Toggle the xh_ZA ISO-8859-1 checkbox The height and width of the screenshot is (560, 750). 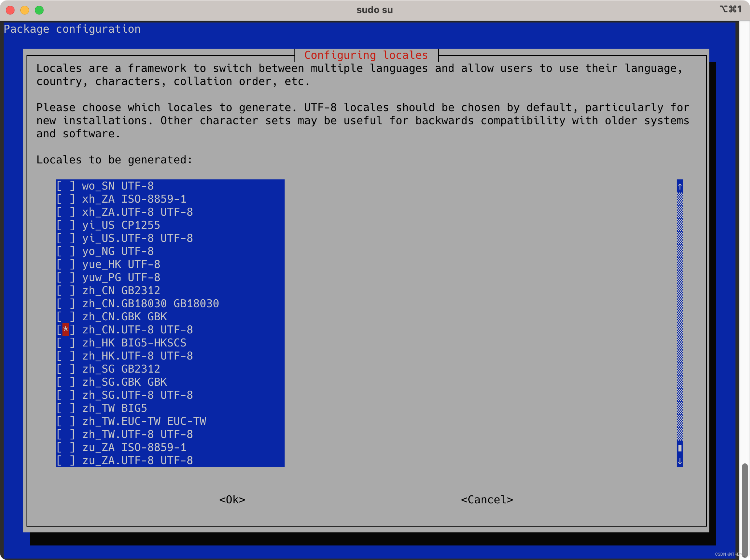[66, 199]
